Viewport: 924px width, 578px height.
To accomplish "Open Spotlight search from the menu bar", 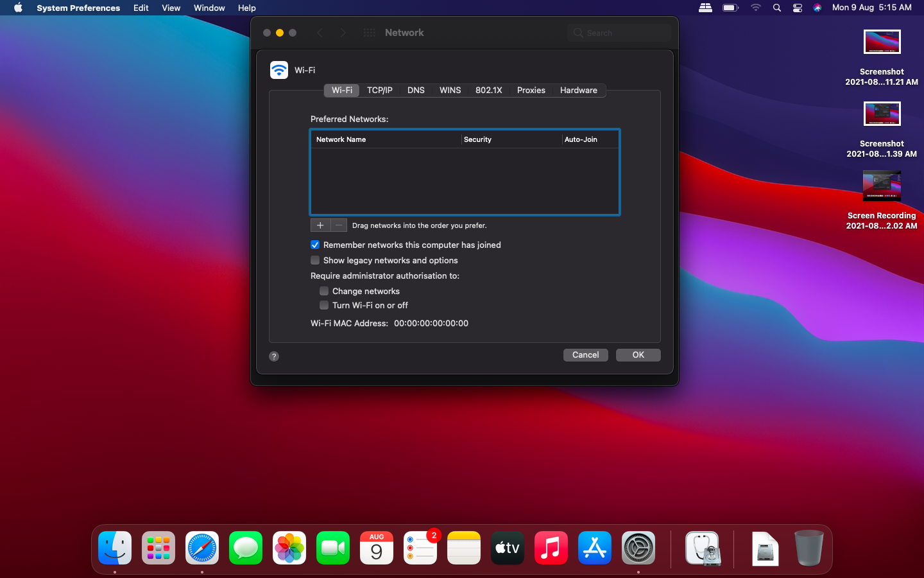I will 777,8.
